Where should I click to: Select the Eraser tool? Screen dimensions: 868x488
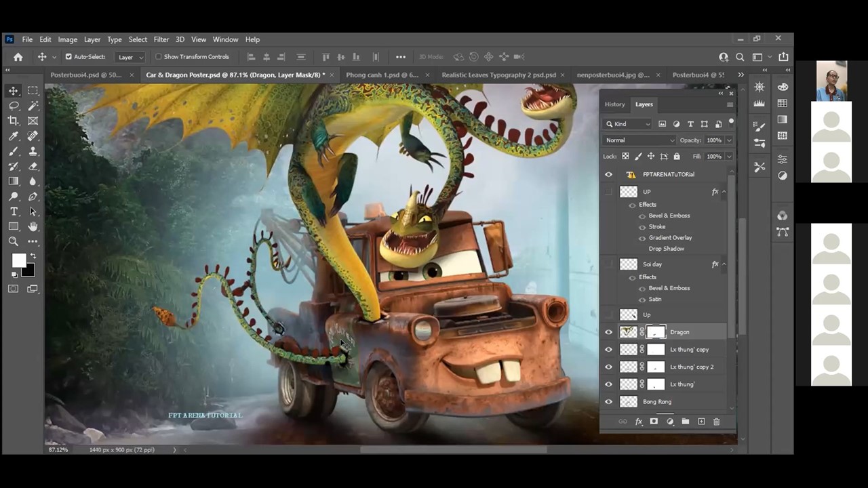33,166
